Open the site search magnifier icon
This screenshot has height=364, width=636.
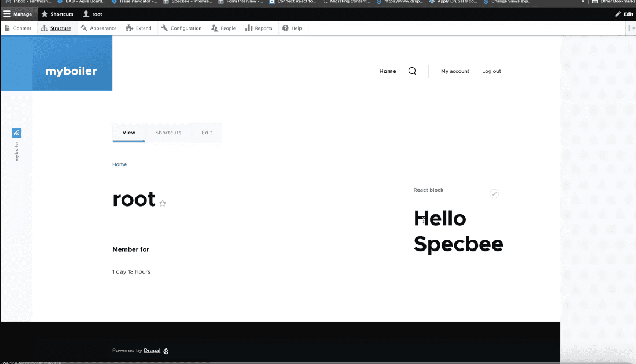412,71
